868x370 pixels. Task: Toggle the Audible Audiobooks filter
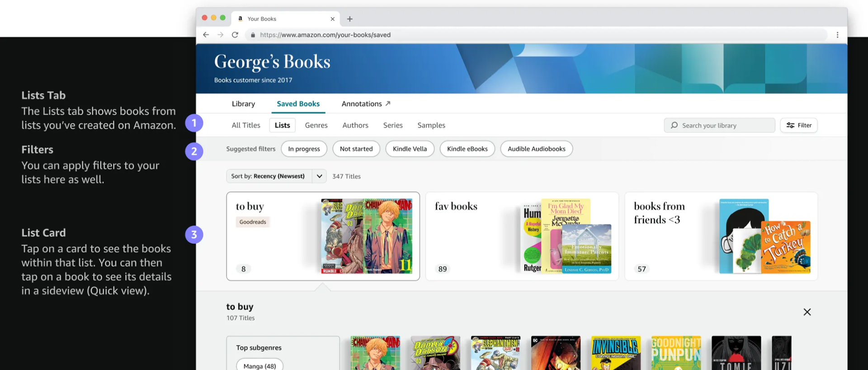536,149
